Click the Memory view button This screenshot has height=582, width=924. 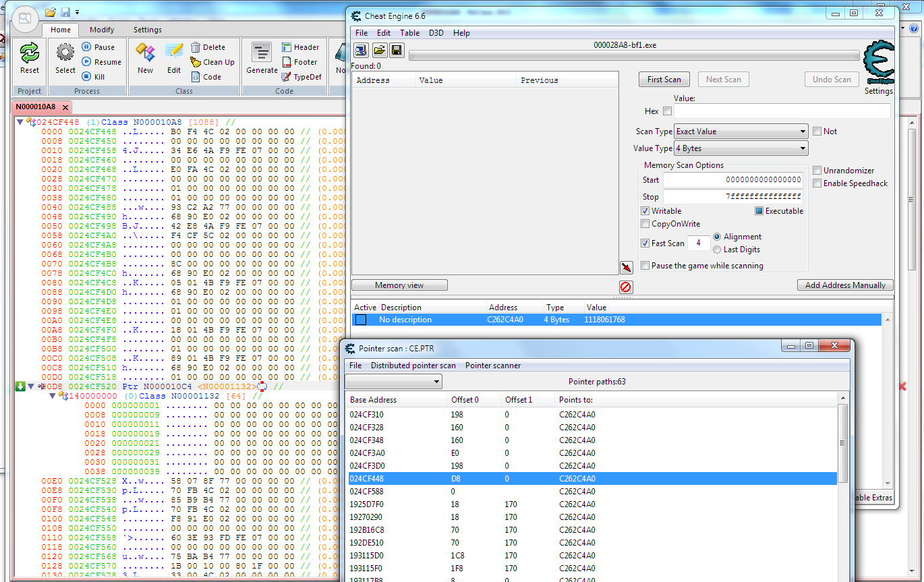(x=399, y=285)
